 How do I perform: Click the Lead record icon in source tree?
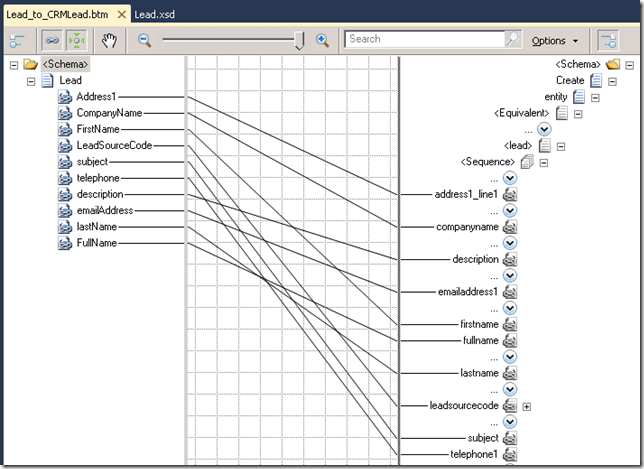coord(48,80)
